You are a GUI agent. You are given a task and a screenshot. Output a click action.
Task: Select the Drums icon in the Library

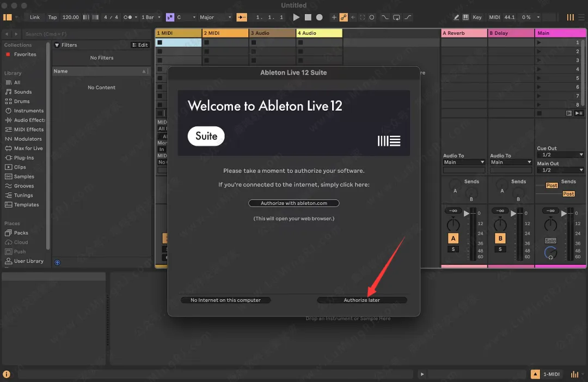[9, 101]
